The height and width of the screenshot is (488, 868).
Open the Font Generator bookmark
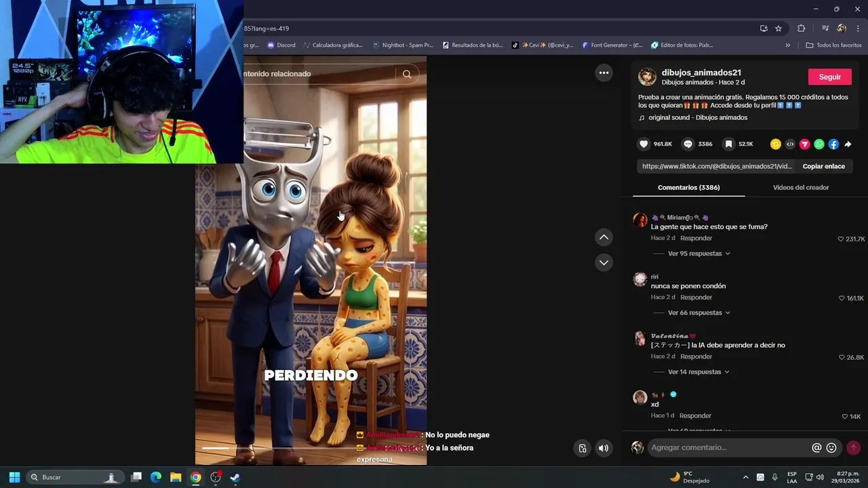[612, 45]
